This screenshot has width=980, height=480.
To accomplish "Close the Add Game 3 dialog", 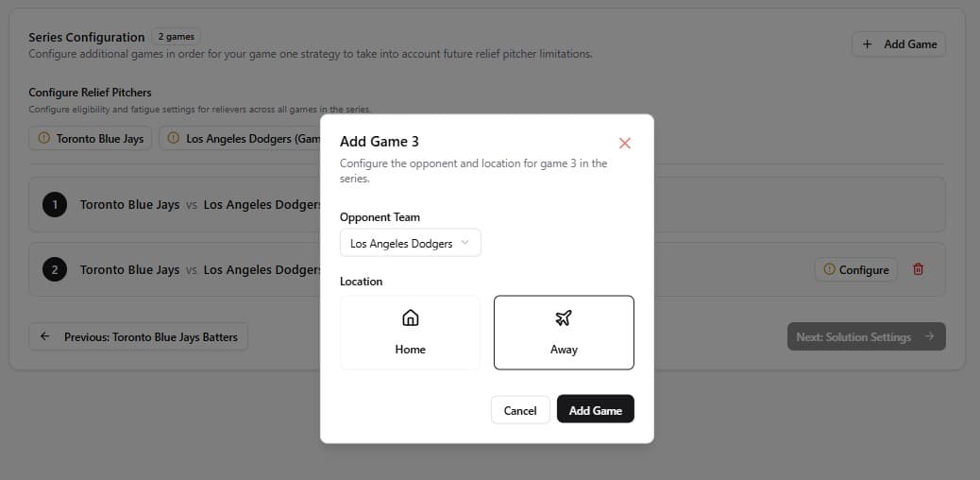I will (x=624, y=143).
